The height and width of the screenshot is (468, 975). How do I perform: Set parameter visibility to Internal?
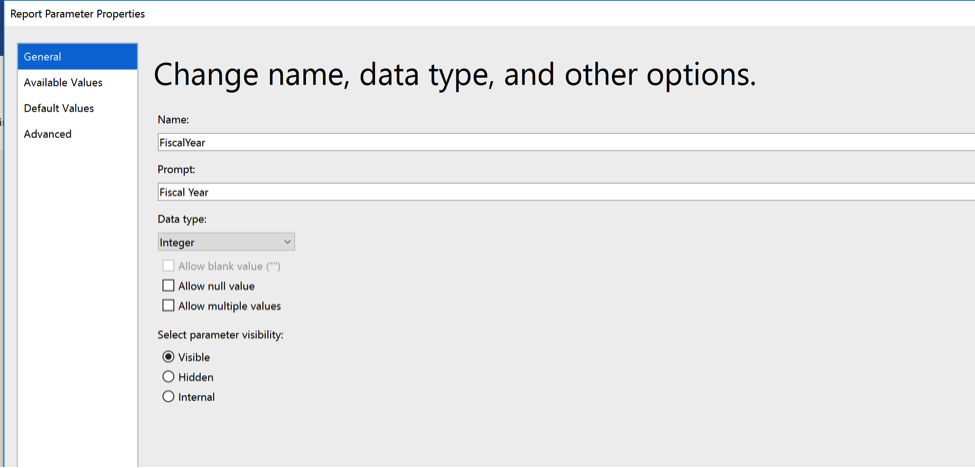(x=168, y=397)
